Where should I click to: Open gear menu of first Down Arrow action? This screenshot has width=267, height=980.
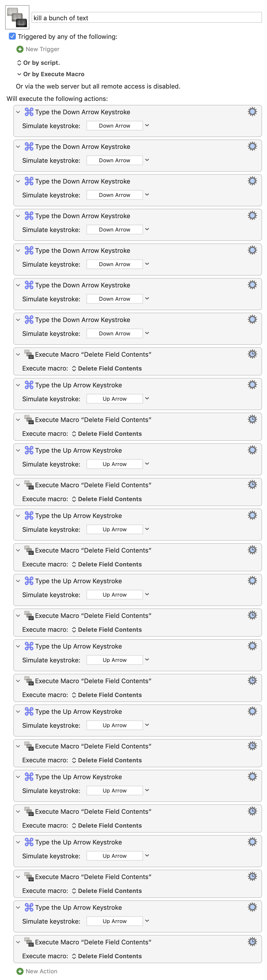coord(252,112)
